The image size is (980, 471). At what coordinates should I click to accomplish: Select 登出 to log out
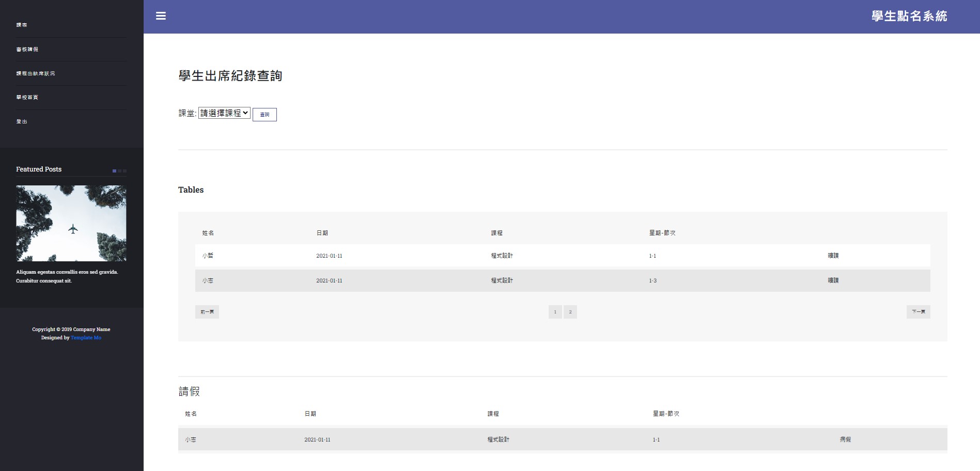click(22, 121)
